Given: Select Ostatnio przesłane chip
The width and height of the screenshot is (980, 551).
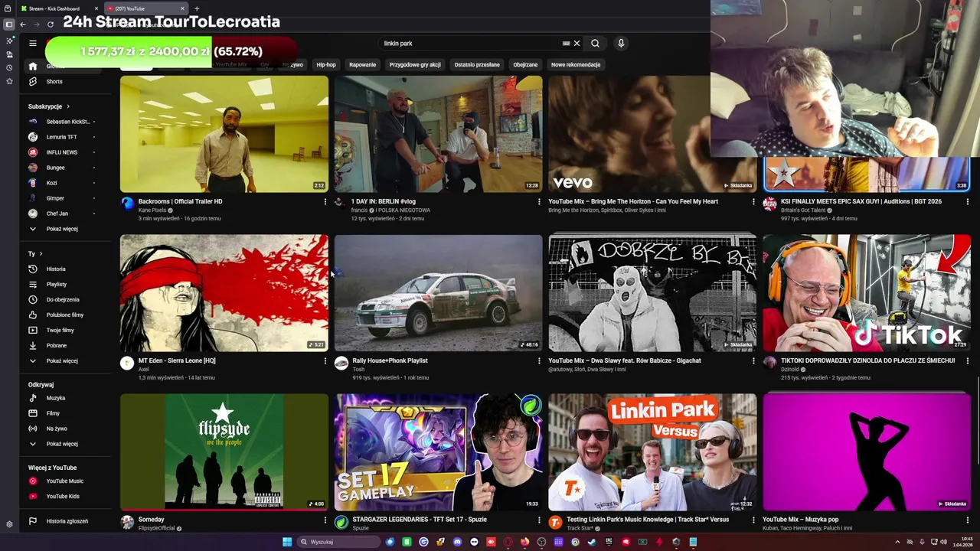Looking at the screenshot, I should click(x=477, y=64).
